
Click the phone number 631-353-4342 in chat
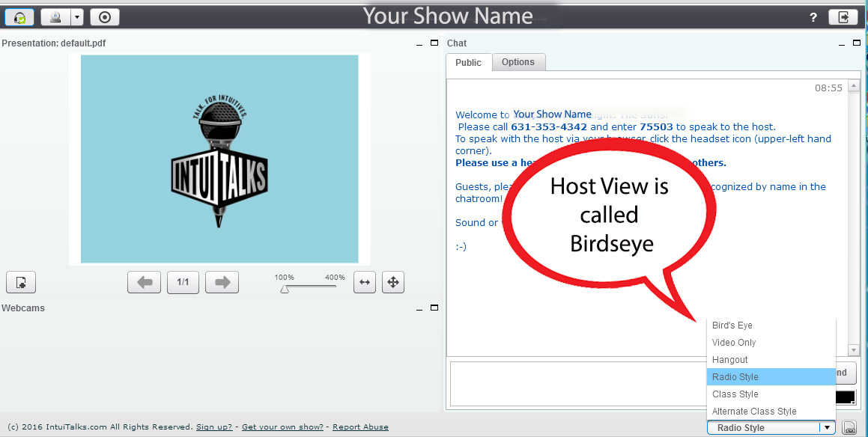click(x=549, y=126)
